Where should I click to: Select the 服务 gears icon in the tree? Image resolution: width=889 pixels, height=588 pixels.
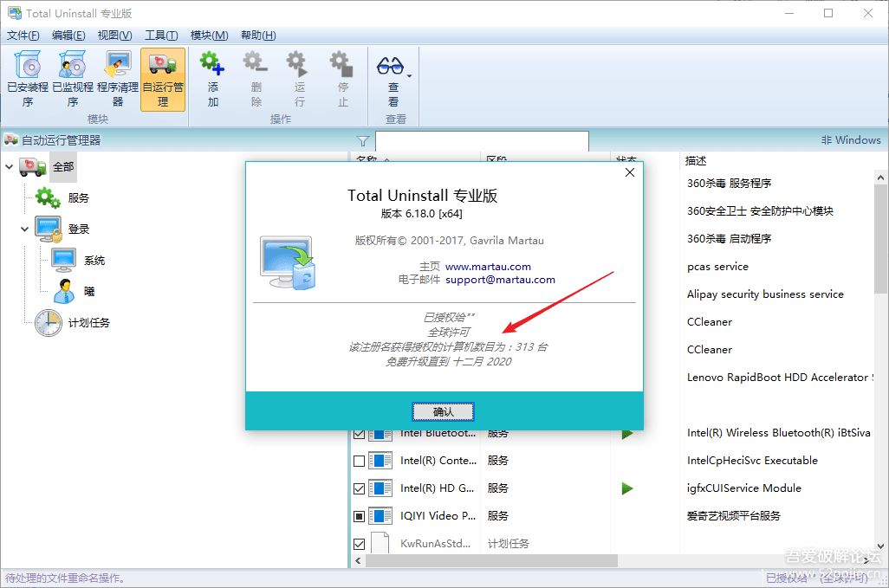click(x=48, y=198)
